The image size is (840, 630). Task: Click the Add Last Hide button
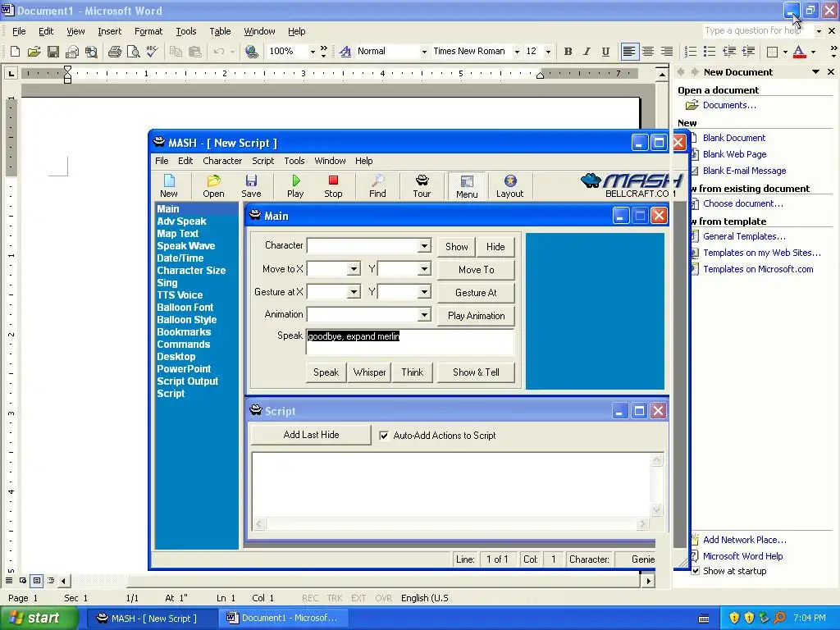pos(311,435)
